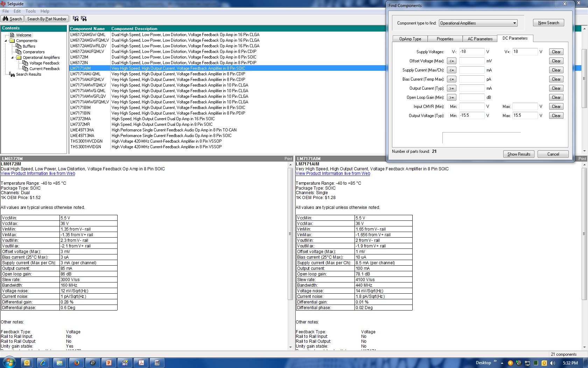Select the Welcome page in Contents

[x=23, y=35]
